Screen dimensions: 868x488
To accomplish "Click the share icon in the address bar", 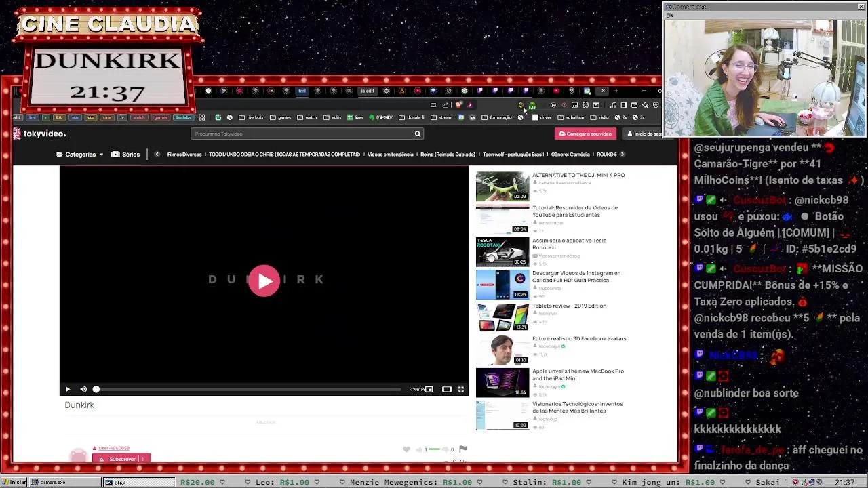I will [x=446, y=105].
